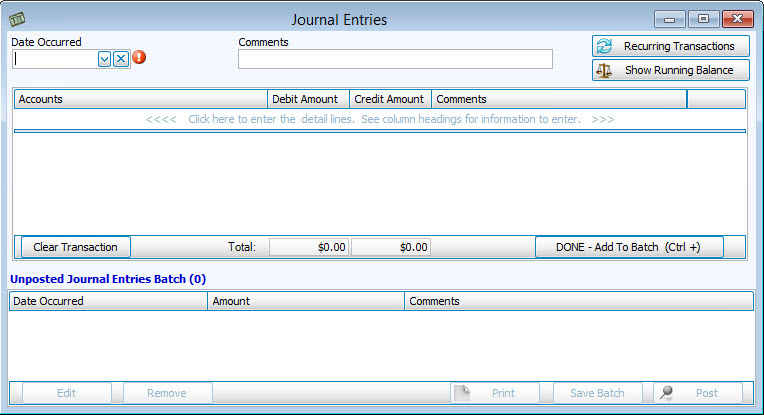Image resolution: width=764 pixels, height=415 pixels.
Task: Click the Post button
Action: tap(697, 393)
